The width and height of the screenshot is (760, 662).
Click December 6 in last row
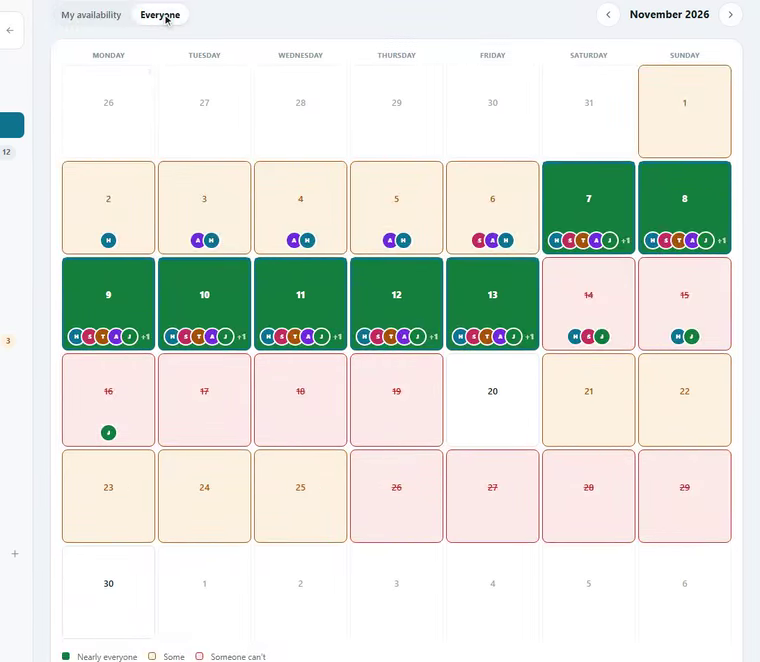coord(684,592)
